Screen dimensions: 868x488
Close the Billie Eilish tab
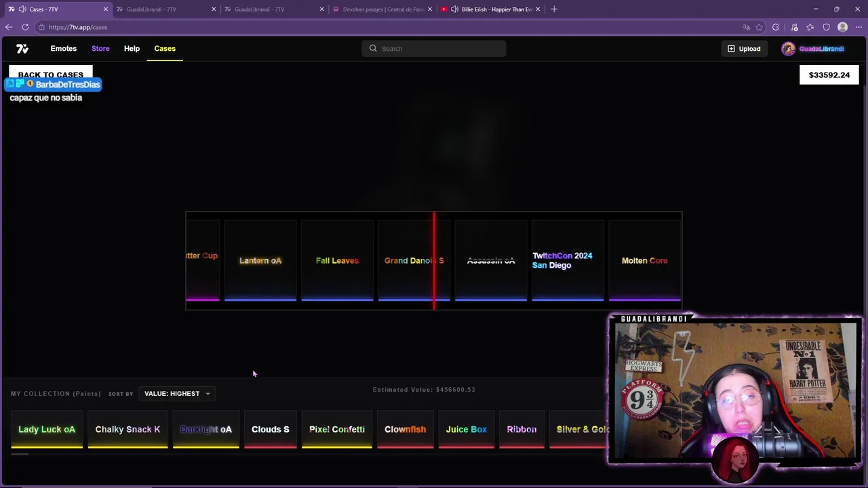538,9
